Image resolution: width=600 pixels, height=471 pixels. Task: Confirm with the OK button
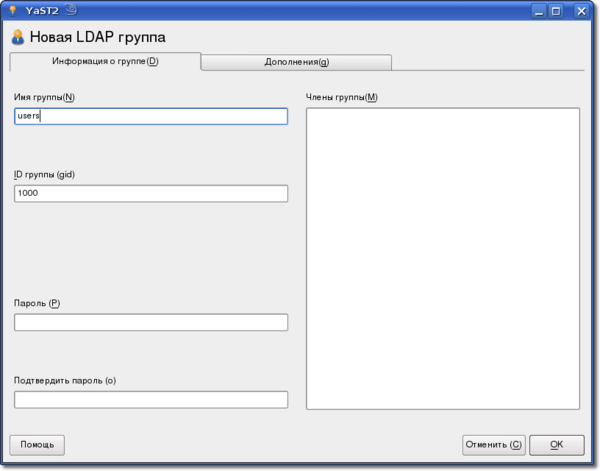coord(556,444)
